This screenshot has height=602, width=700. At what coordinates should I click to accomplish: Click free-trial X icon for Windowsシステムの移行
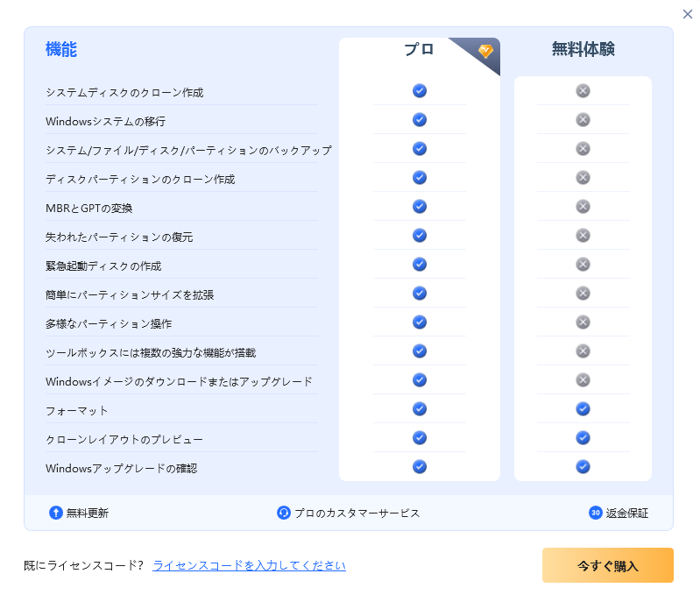click(x=583, y=120)
